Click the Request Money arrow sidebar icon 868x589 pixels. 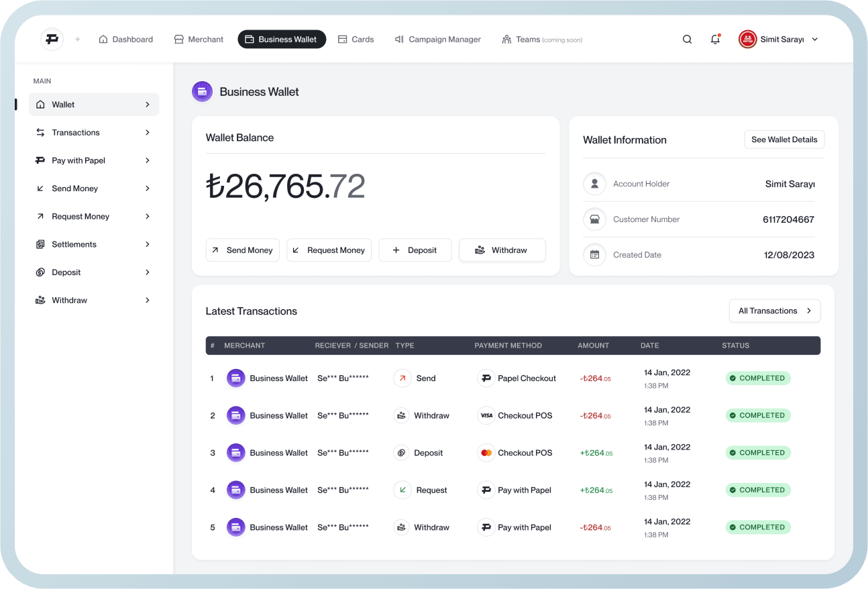point(40,217)
